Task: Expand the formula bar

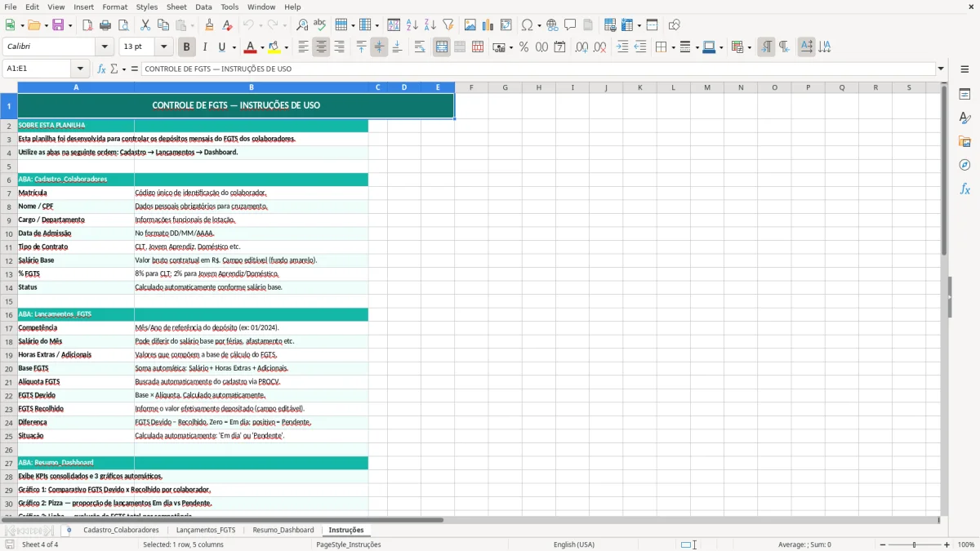Action: (941, 69)
